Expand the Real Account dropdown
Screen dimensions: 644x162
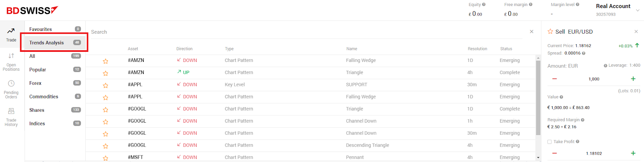pos(638,10)
